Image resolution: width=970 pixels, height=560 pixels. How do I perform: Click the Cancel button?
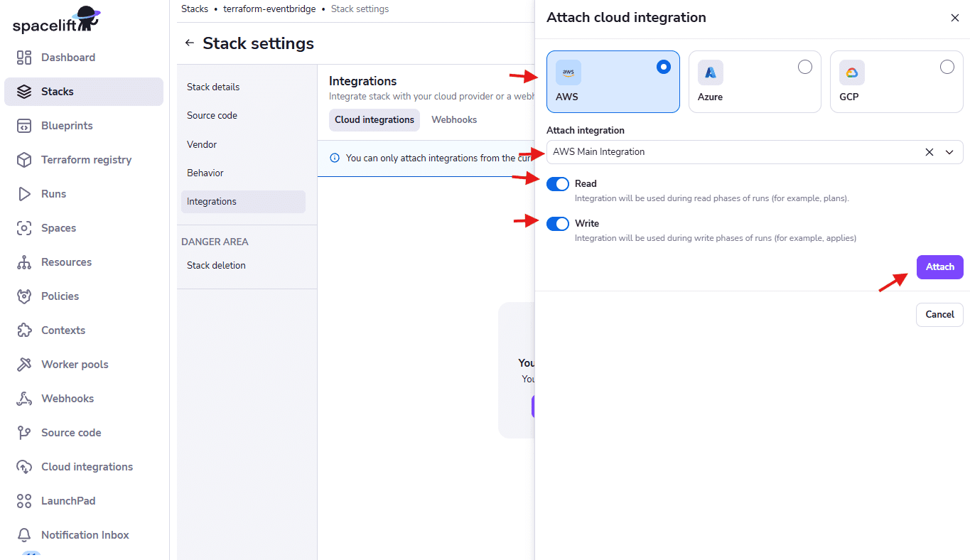click(x=939, y=315)
